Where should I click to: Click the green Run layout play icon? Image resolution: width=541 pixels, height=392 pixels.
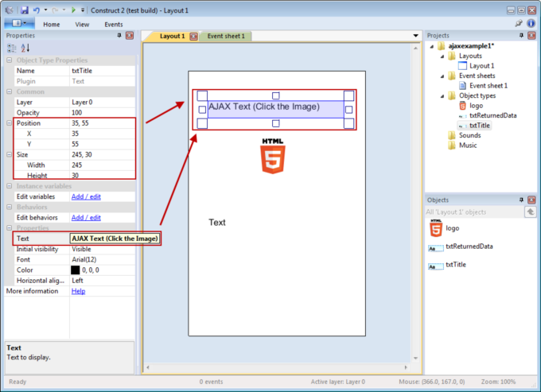point(73,10)
